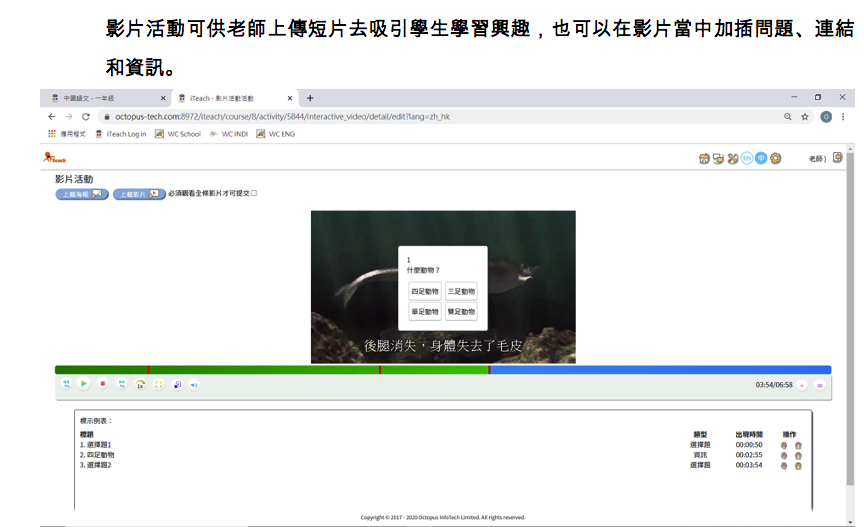Click the logout icon next to 老師
Image resolution: width=864 pixels, height=527 pixels.
tap(838, 158)
